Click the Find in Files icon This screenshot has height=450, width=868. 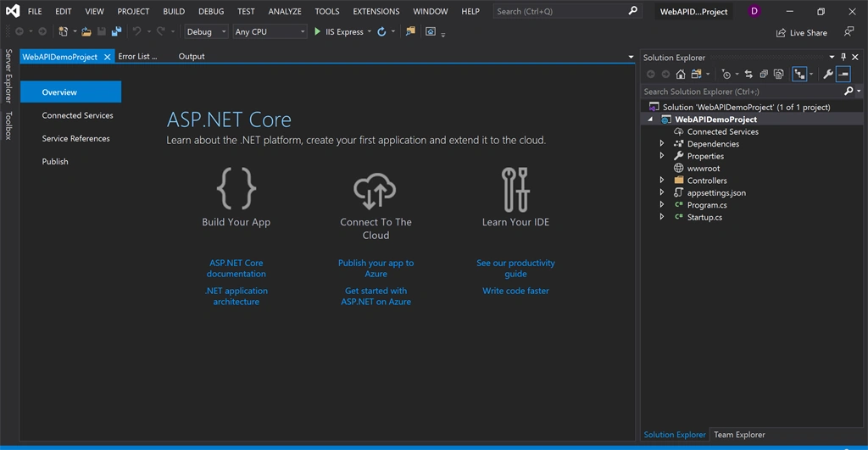[x=410, y=31]
